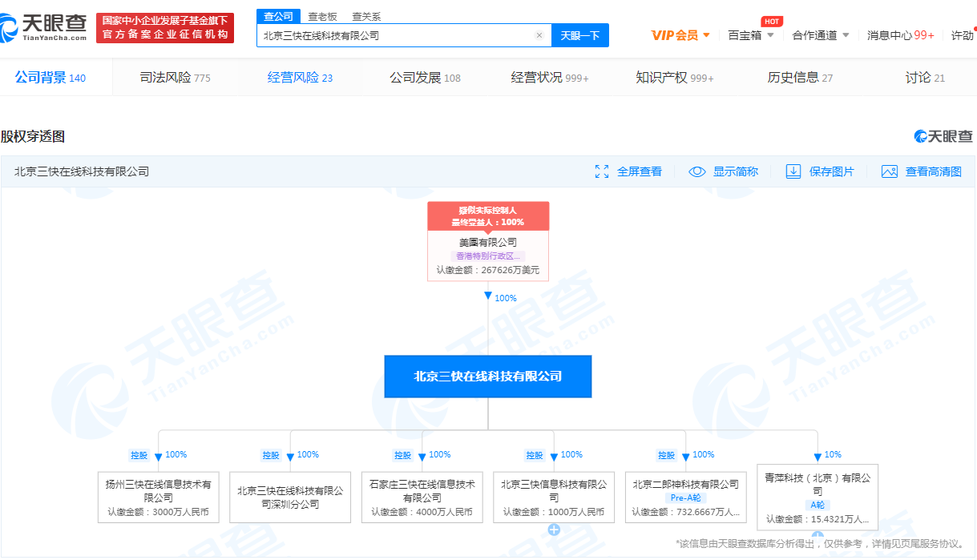The height and width of the screenshot is (560, 977).
Task: Open the 经营风险 tab
Action: [x=301, y=78]
